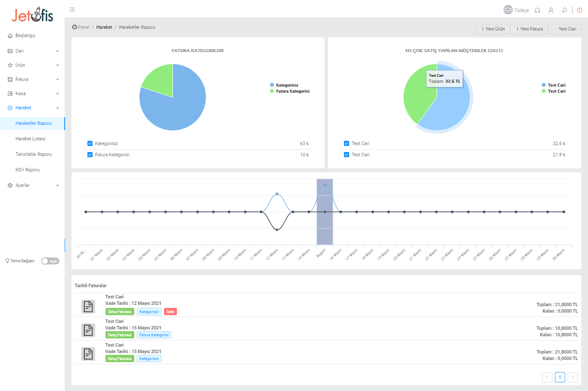Click the Cari card icon
Image resolution: width=588 pixels, height=391 pixels.
10,51
